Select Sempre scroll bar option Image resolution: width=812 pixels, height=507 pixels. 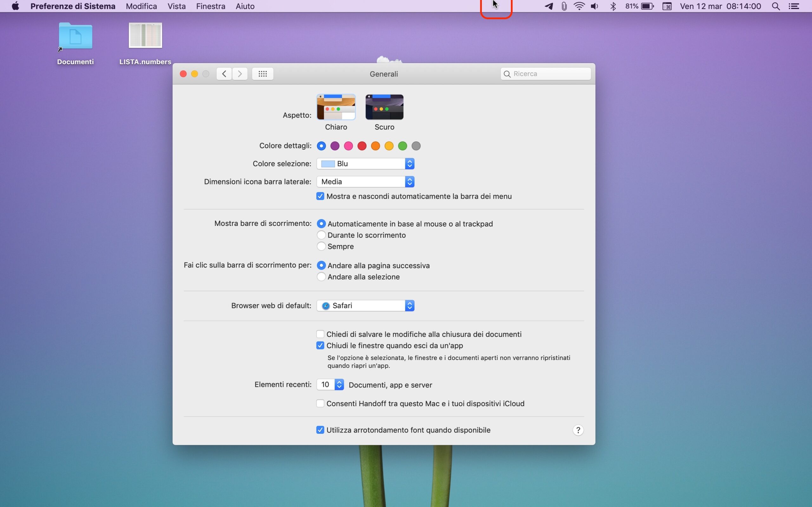pos(321,247)
